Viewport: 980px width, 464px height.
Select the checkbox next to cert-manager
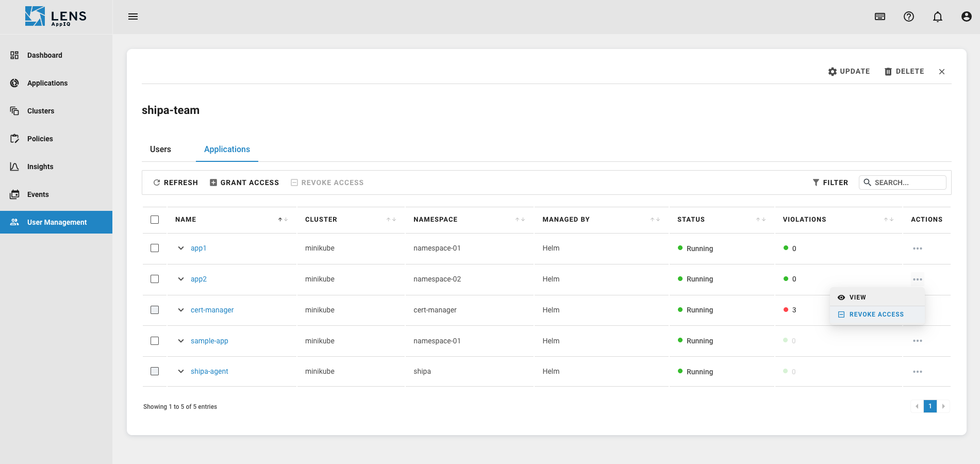tap(155, 310)
